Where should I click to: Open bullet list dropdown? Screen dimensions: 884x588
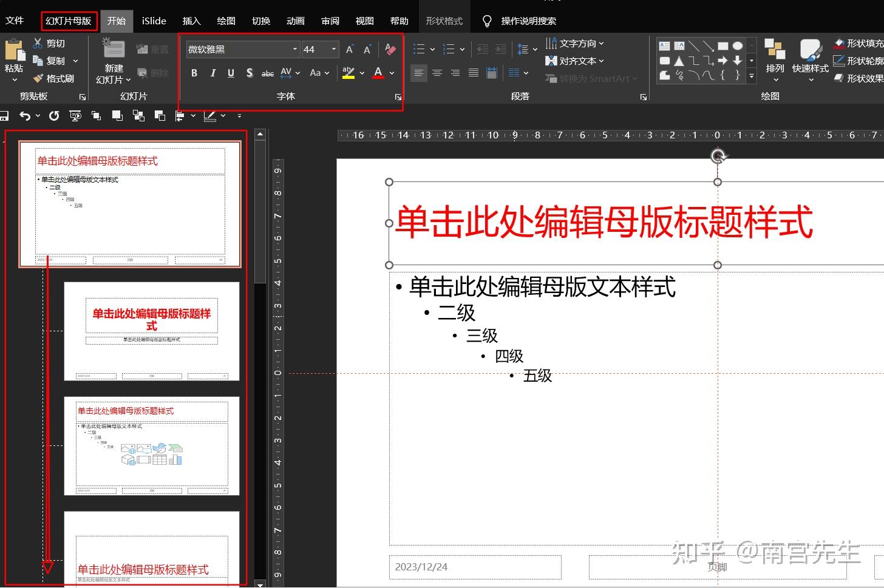432,49
